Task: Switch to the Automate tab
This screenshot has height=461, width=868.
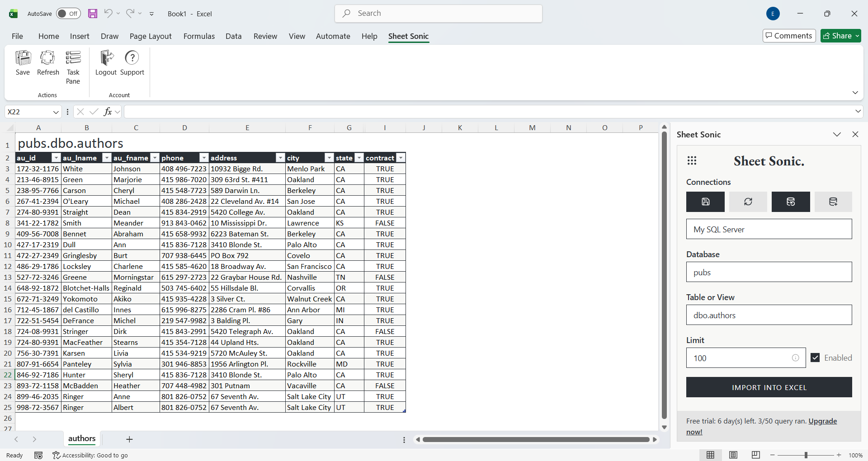Action: pos(333,36)
